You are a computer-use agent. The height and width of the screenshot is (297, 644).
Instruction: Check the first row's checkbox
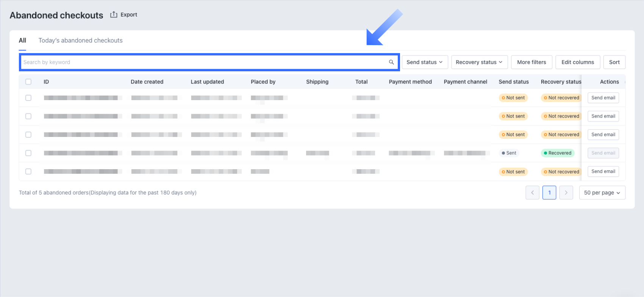coord(28,98)
